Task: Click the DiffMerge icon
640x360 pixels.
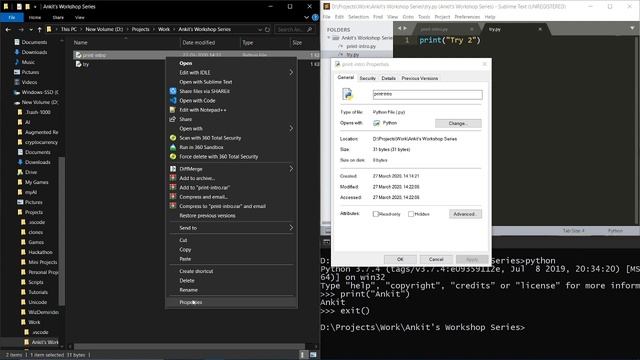Action: point(173,169)
